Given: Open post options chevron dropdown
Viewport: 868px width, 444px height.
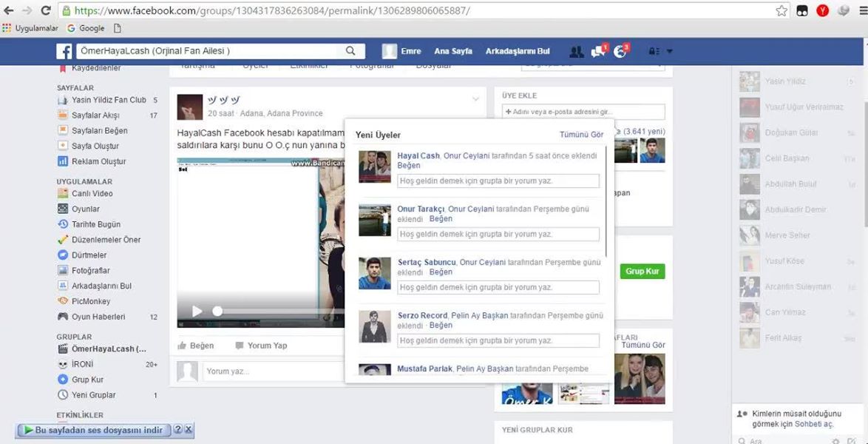Looking at the screenshot, I should (475, 99).
